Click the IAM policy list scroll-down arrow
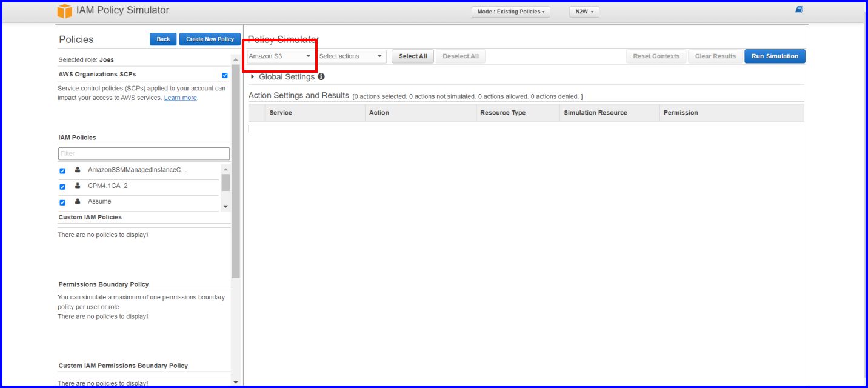This screenshot has width=868, height=388. click(225, 207)
